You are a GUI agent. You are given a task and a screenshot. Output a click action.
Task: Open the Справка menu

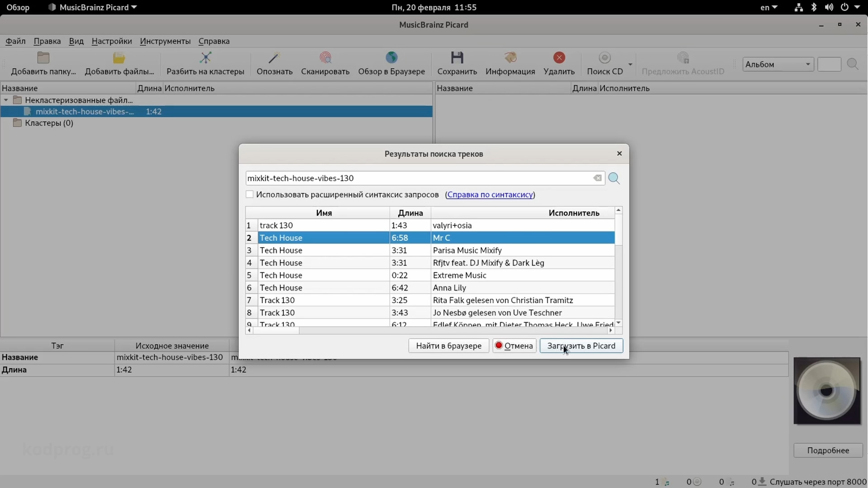[214, 41]
